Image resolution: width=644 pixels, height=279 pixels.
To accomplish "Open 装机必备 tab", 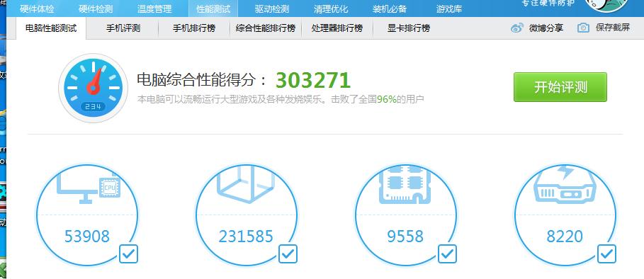I will click(x=390, y=8).
